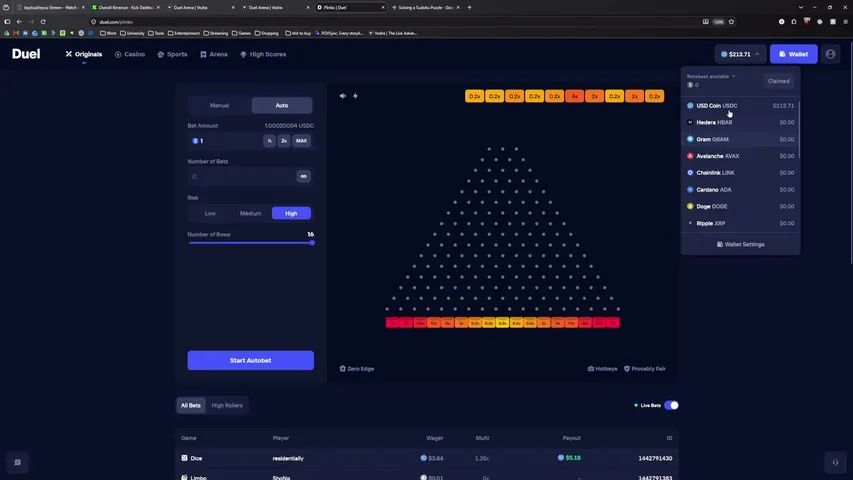Click the Number of Rows slider handle
853x480 pixels.
312,243
